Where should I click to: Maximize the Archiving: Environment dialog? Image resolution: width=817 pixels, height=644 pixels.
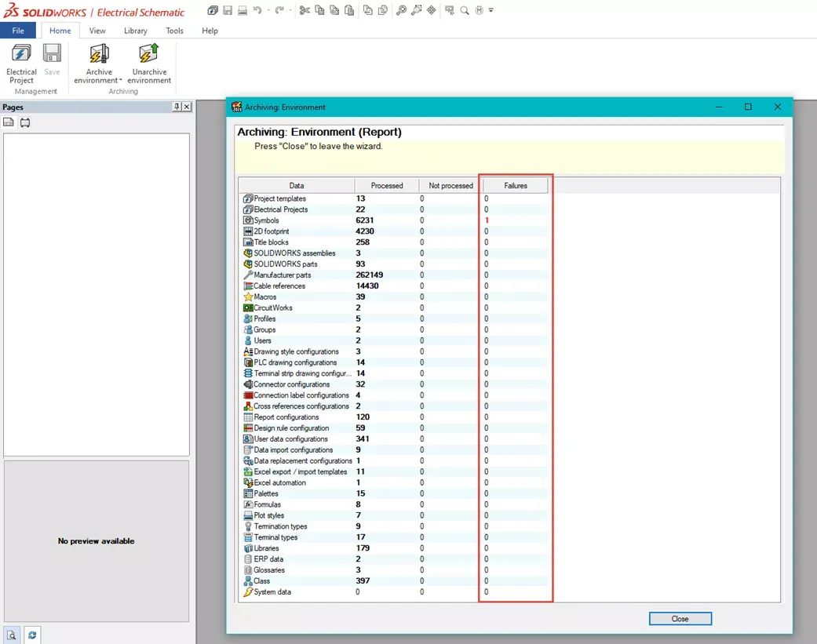[x=748, y=107]
